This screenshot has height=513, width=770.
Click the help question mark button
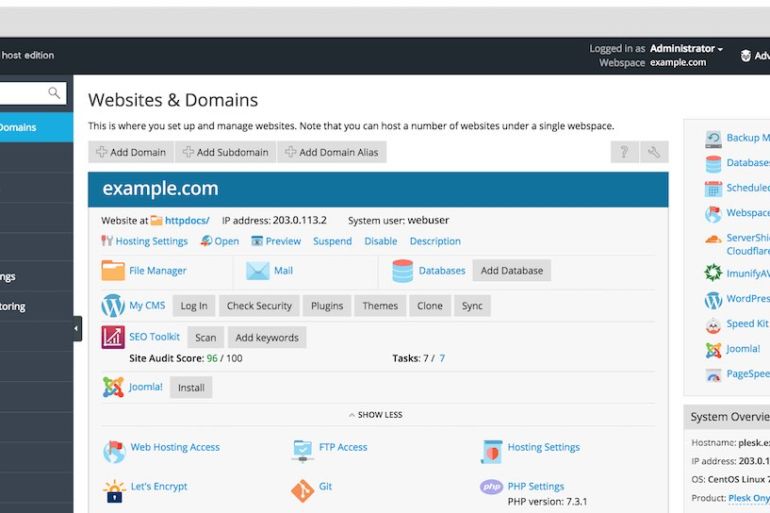624,152
